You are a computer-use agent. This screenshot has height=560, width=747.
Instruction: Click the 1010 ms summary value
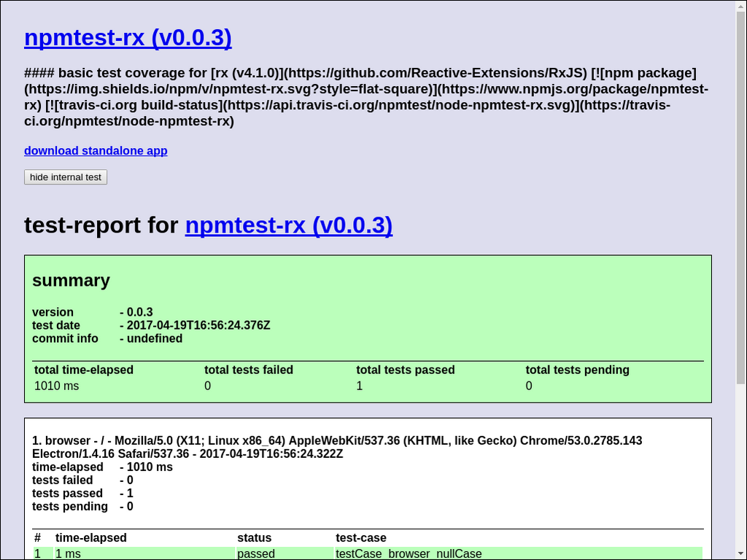tap(57, 386)
